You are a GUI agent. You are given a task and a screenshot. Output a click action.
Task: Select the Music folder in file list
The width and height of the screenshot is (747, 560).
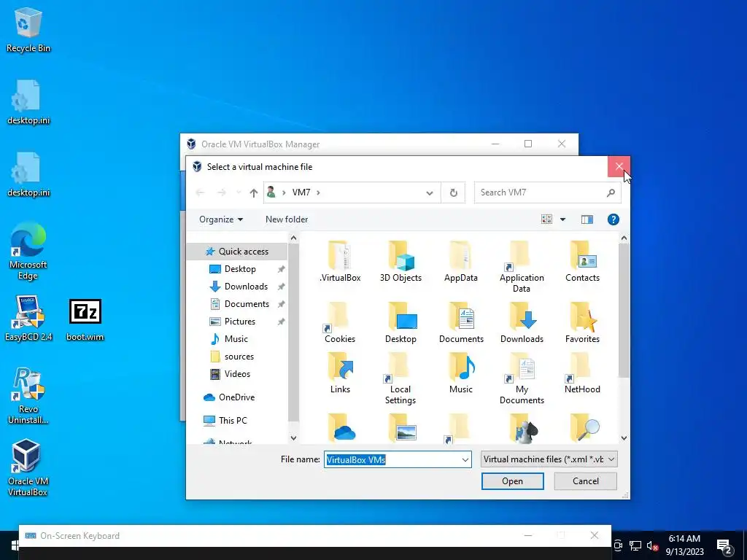[461, 373]
